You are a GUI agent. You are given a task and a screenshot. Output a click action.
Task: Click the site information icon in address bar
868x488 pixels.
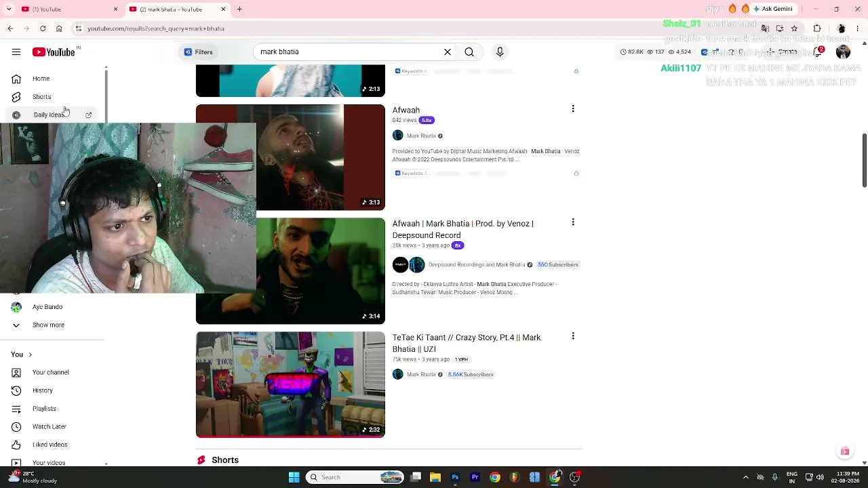tap(79, 28)
